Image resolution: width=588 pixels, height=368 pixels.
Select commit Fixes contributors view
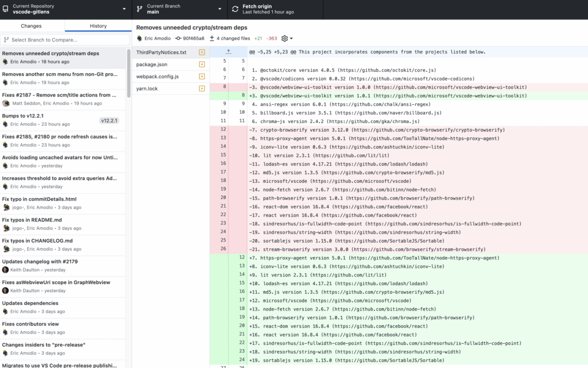(x=63, y=328)
